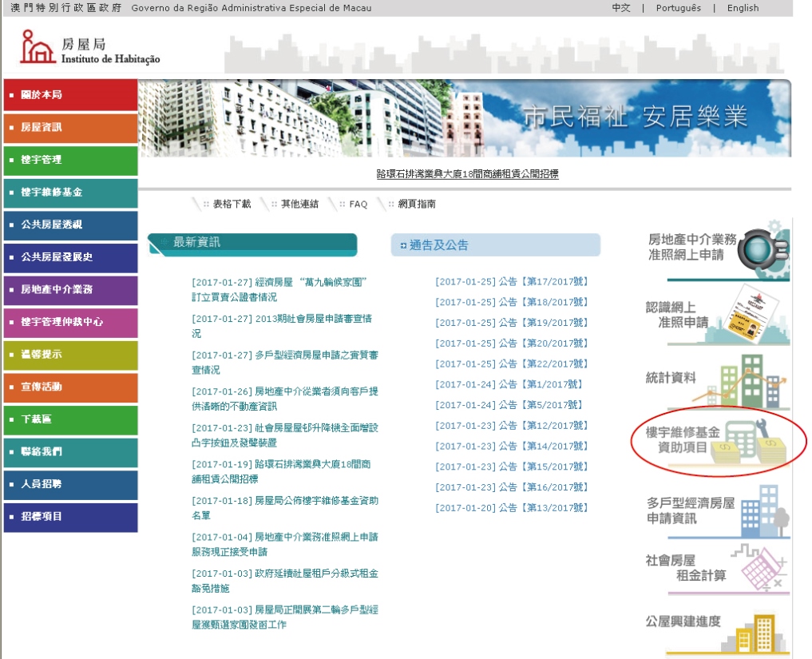812x659 pixels.
Task: Open 樓宇管理 sidebar menu item
Action: point(70,160)
